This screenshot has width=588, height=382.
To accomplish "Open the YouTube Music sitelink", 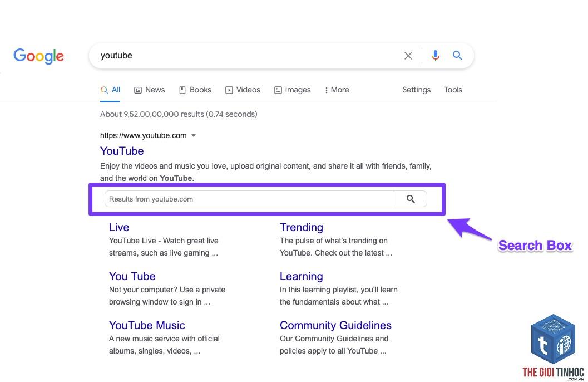I will click(147, 325).
